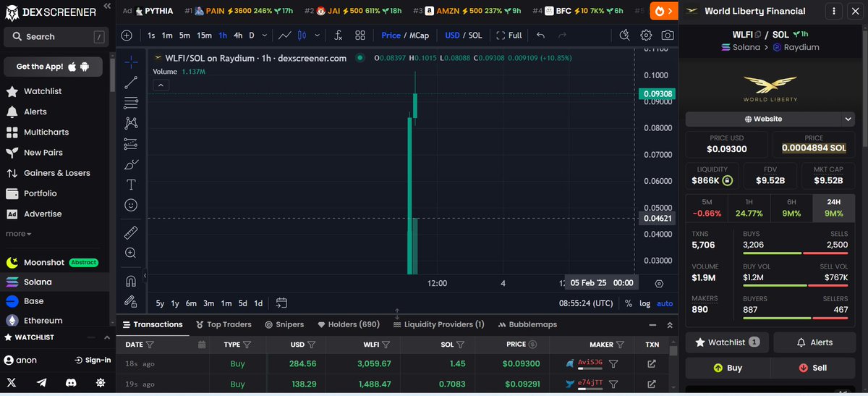868x396 pixels.
Task: Expand the chart style dropdown arrow
Action: pyautogui.click(x=317, y=35)
